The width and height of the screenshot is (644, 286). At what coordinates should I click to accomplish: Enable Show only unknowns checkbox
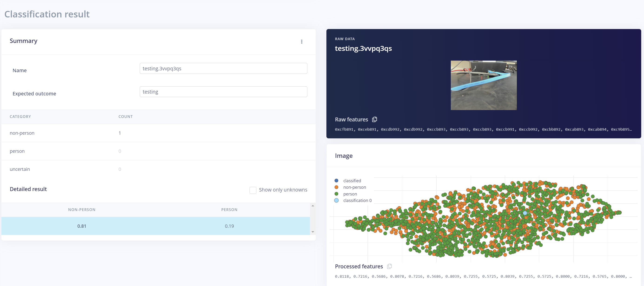[x=253, y=190]
